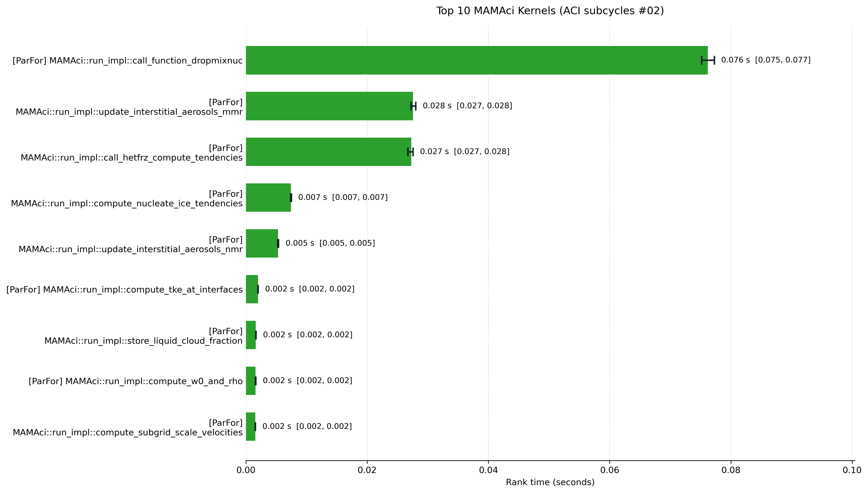
Task: Click the 0.08 x-axis tick label
Action: coord(731,470)
